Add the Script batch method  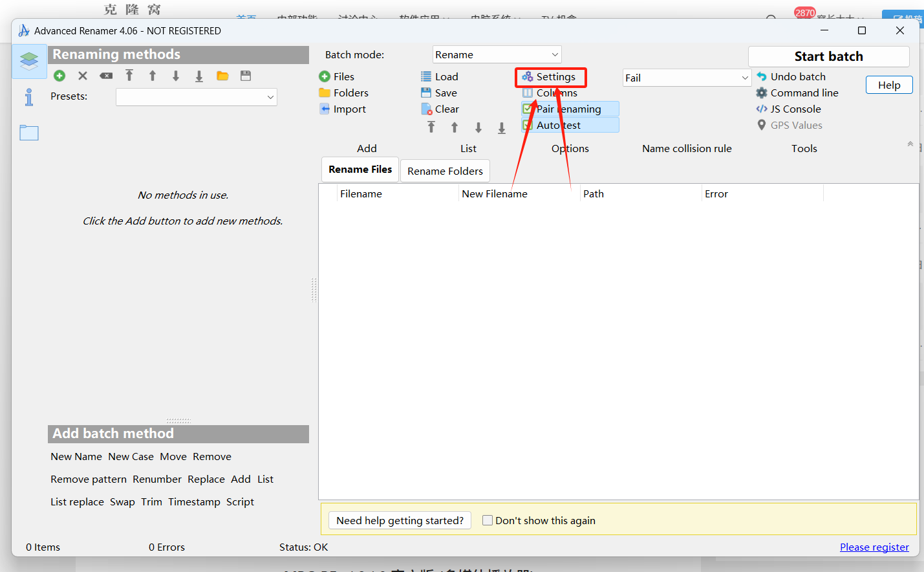pyautogui.click(x=240, y=501)
